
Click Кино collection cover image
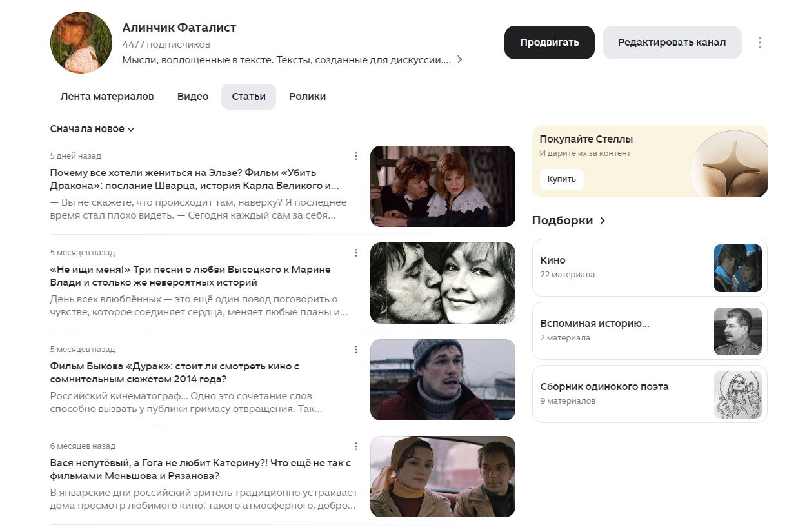point(738,268)
